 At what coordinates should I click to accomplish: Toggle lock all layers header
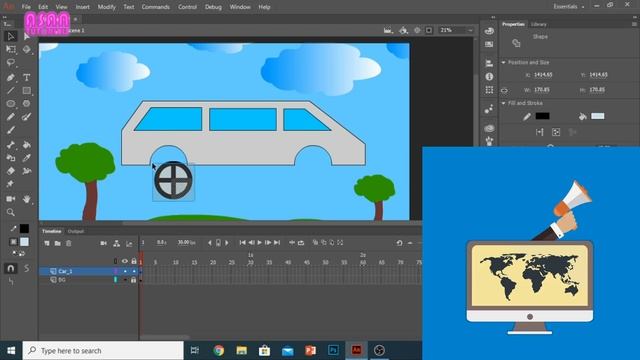click(x=134, y=261)
